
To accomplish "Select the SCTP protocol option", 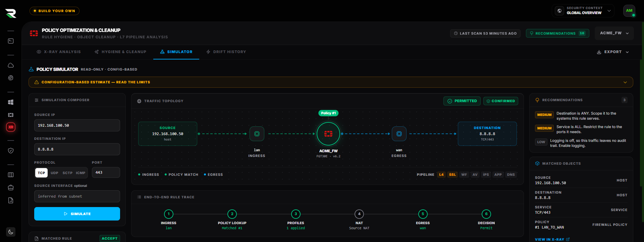I will point(67,173).
